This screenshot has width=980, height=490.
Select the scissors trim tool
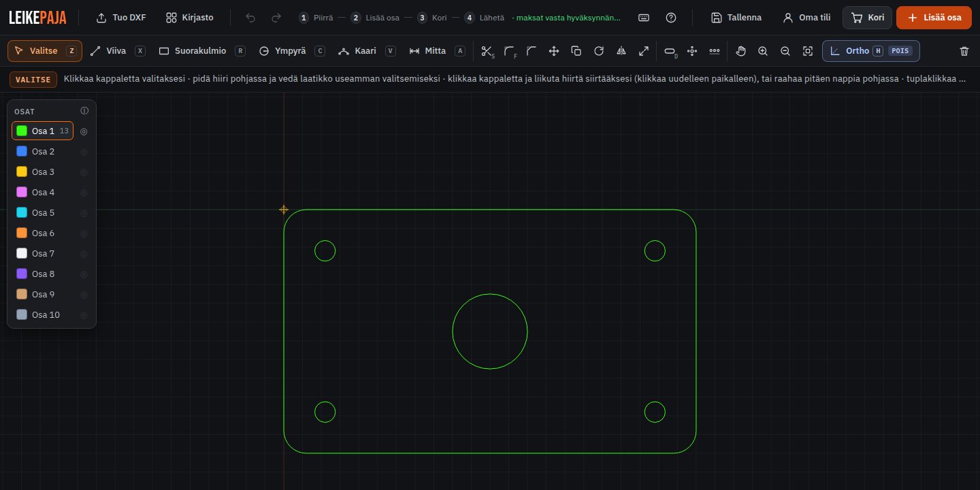487,51
